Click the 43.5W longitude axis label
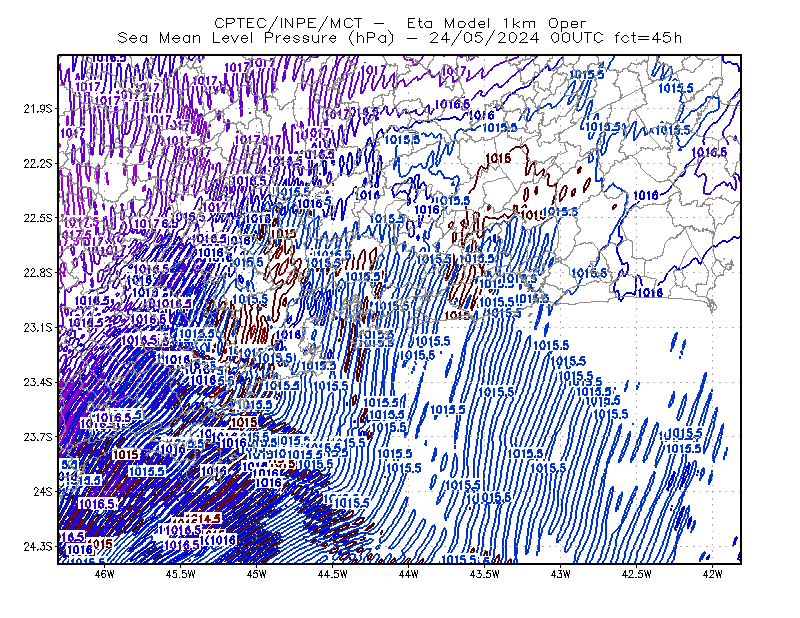The height and width of the screenshot is (618, 800). point(484,574)
